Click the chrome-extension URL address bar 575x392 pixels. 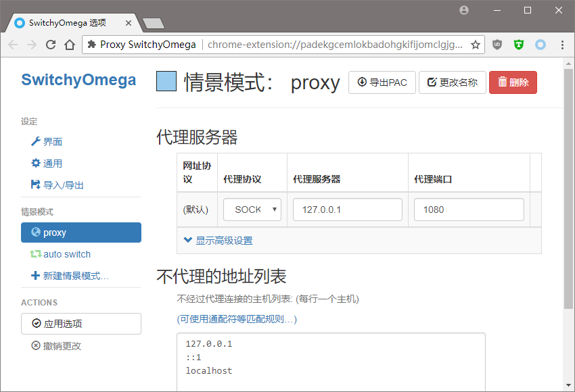335,45
